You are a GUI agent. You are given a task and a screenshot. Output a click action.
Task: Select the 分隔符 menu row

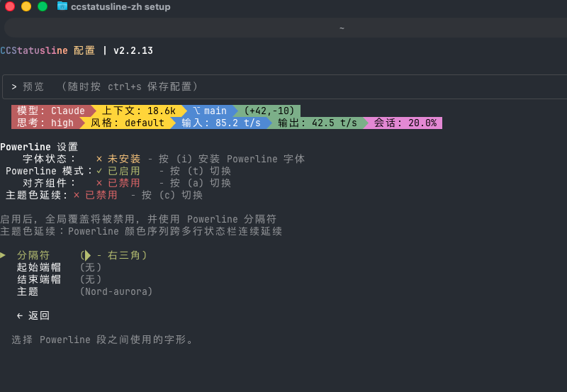[82, 255]
